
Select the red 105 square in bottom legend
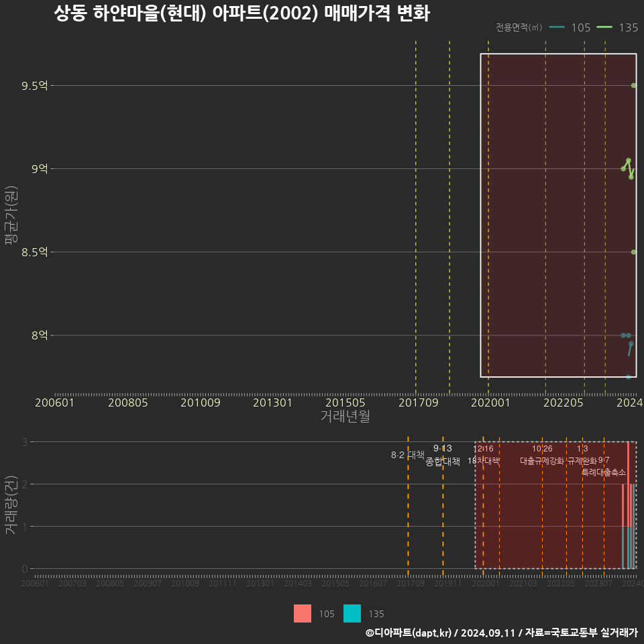coord(303,614)
